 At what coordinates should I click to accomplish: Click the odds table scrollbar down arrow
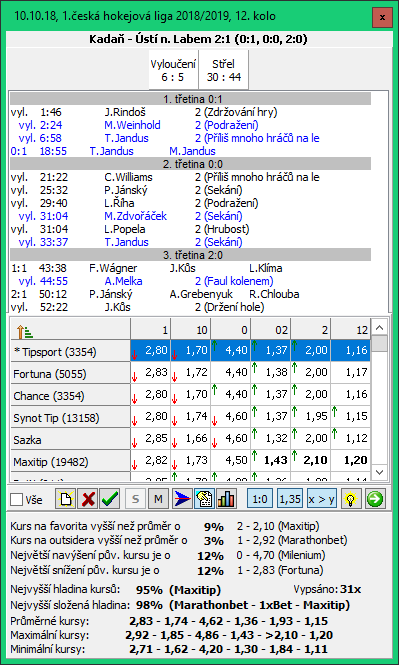[380, 472]
